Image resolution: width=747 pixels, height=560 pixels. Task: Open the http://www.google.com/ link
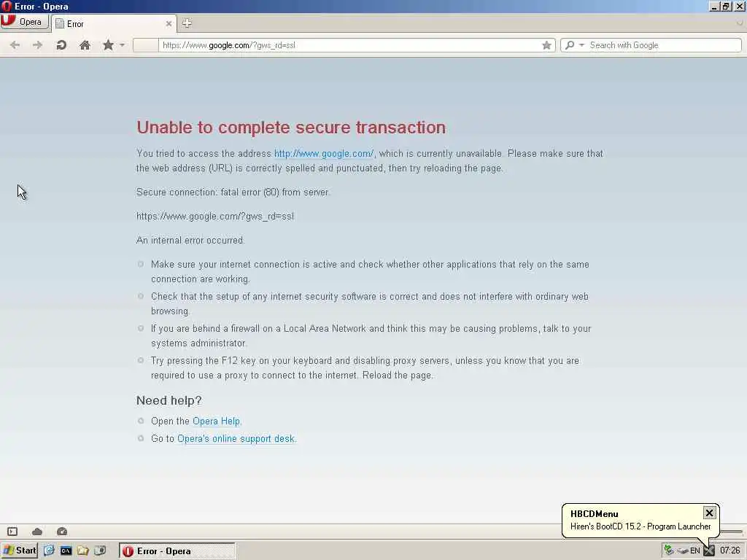coord(324,154)
